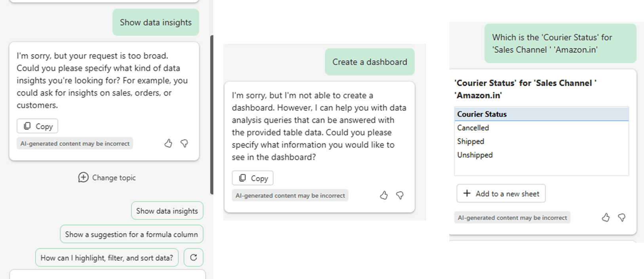Thumbs up the 'too broad' response

click(168, 143)
